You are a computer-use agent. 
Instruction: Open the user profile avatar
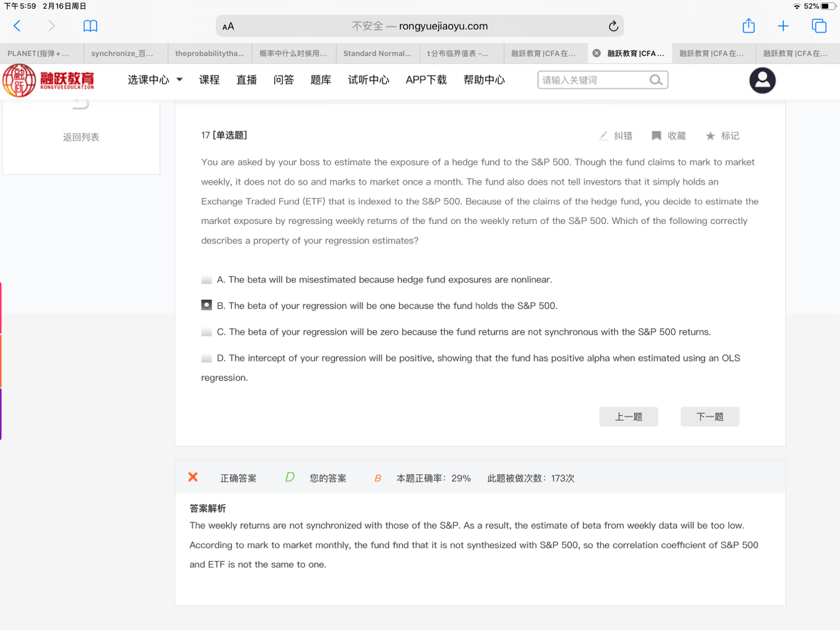pos(762,80)
